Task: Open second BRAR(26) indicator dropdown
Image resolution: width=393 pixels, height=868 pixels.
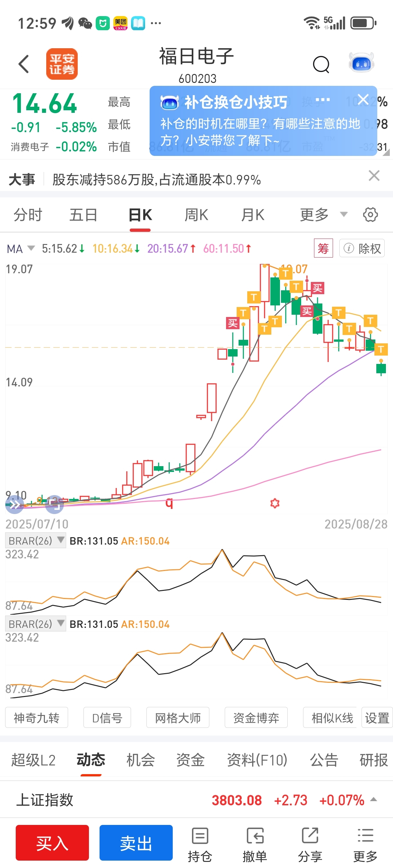Action: coord(35,624)
